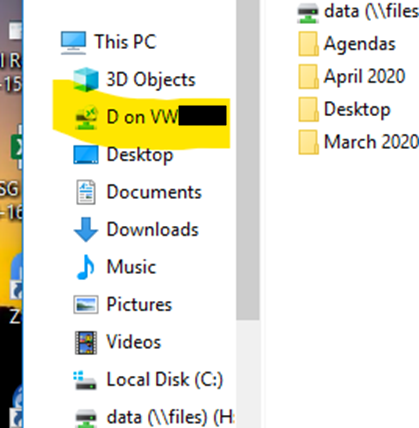Viewport: 419px width, 428px height.
Task: Click the Desktop folder icon in file list
Action: click(308, 109)
